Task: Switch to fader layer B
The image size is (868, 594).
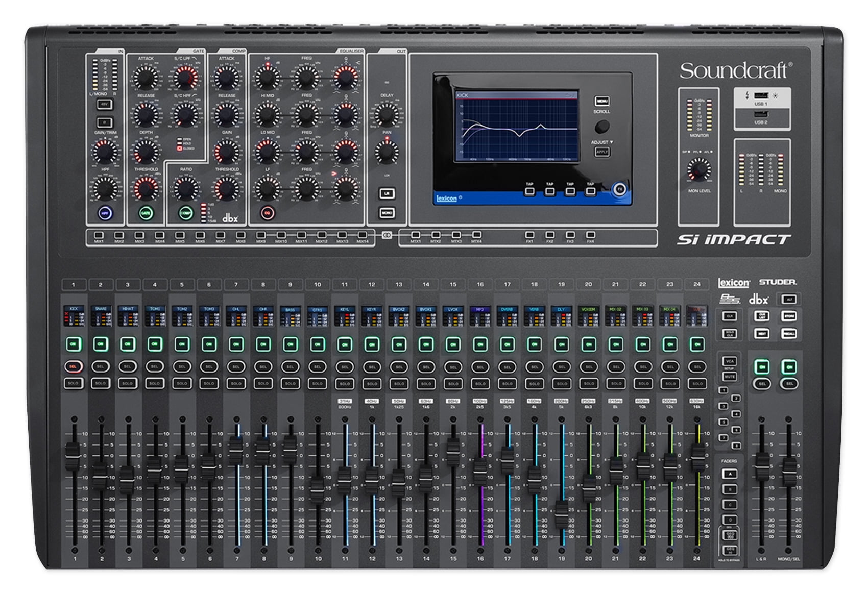Action: [730, 489]
